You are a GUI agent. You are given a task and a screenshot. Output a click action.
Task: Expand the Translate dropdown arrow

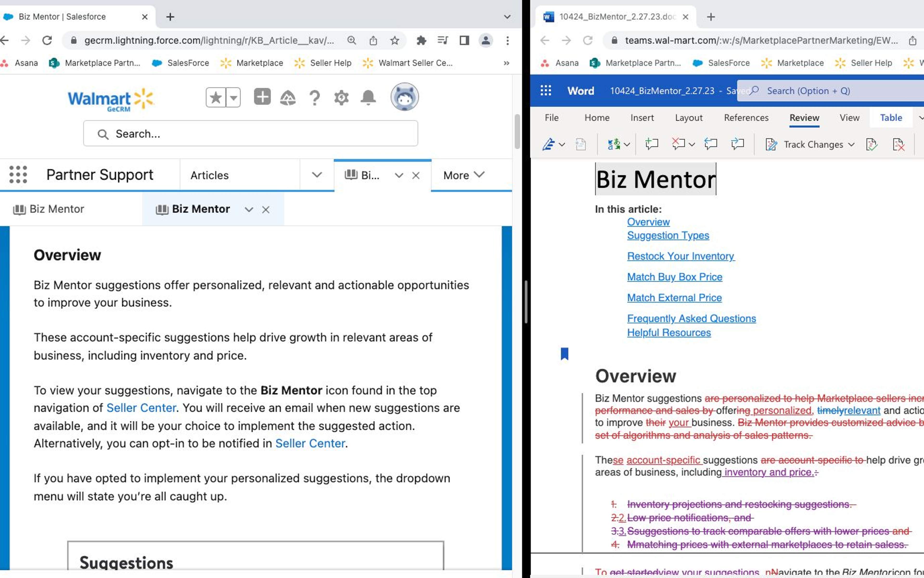click(627, 144)
